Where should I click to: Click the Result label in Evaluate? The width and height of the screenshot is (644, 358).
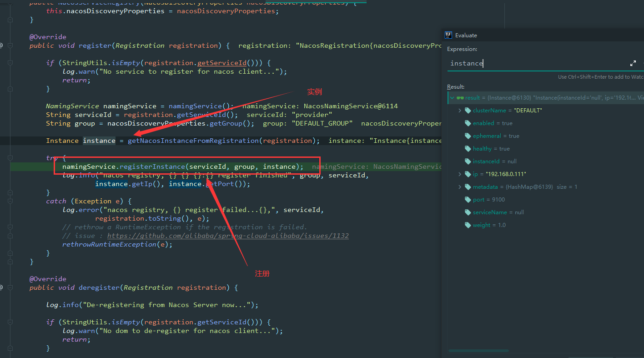[456, 86]
